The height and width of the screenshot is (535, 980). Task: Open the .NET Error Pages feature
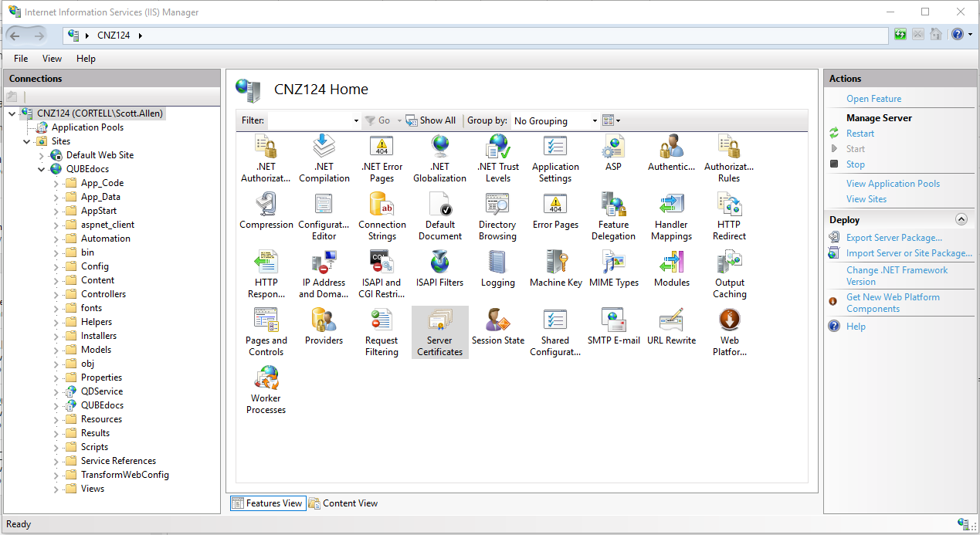pyautogui.click(x=381, y=157)
